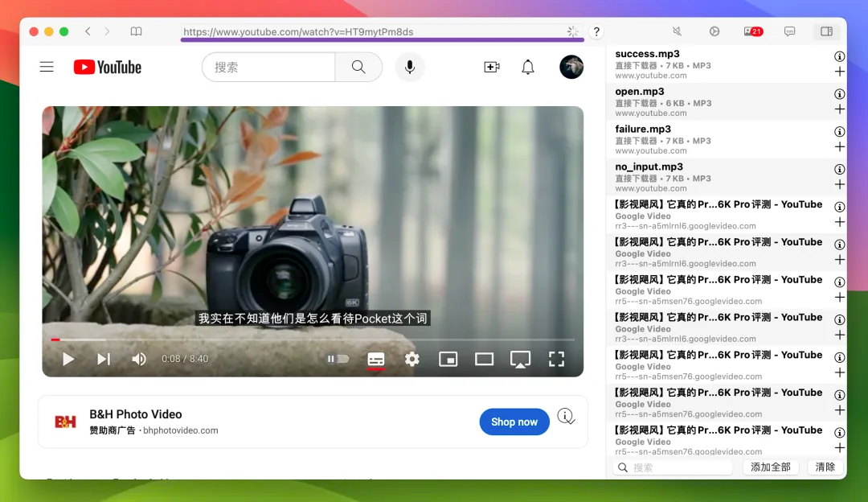
Task: Click the 添加全部 button
Action: 771,467
